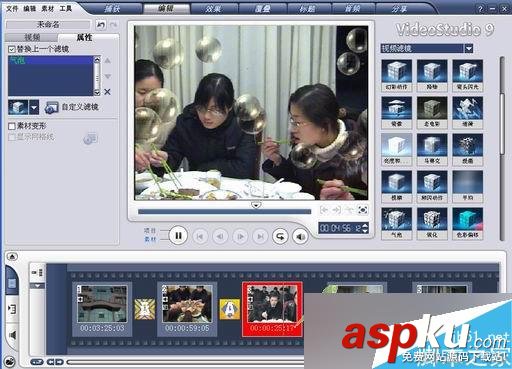Delete the selected filter with X icon
Viewport: 512px width, 369px height.
(107, 92)
